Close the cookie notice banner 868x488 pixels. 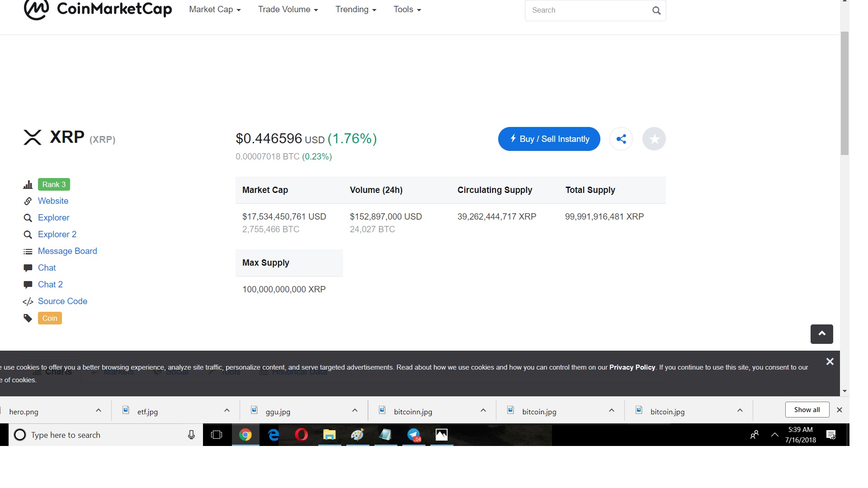tap(830, 361)
